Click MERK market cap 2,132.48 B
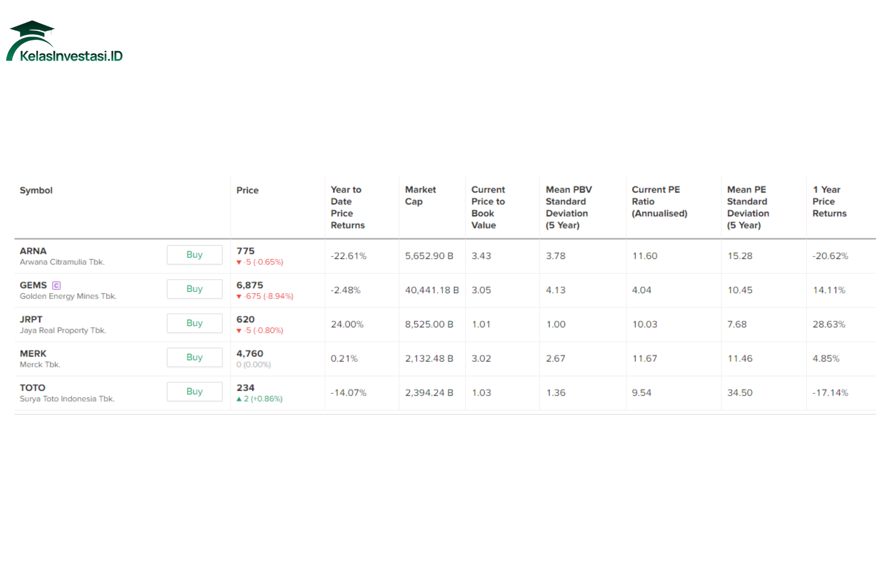 429,359
